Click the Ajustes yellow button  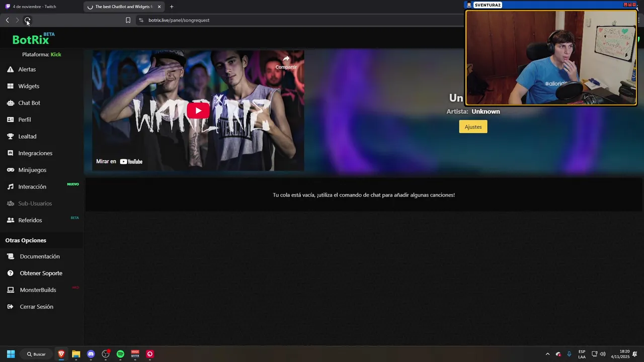[x=473, y=127]
